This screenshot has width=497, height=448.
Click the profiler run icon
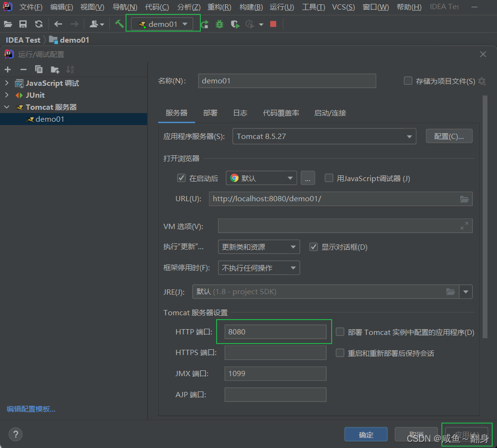250,24
